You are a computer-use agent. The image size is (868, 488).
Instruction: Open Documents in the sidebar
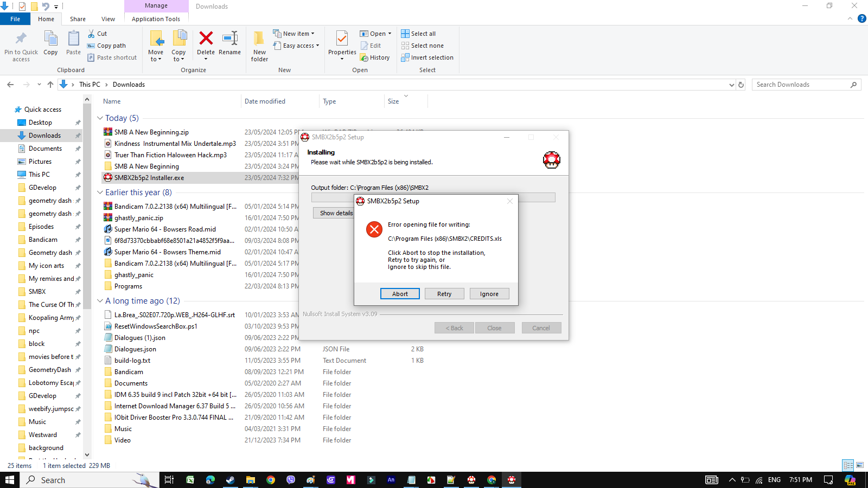coord(45,149)
